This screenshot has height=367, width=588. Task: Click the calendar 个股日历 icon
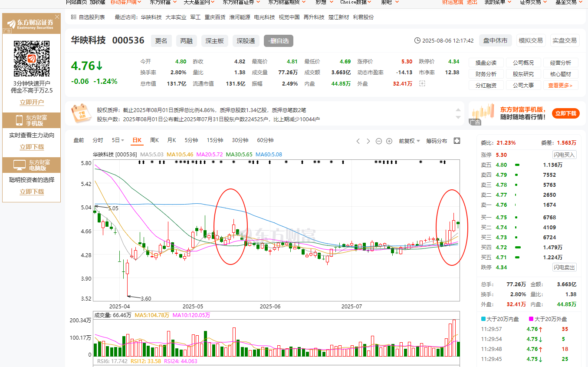(81, 114)
